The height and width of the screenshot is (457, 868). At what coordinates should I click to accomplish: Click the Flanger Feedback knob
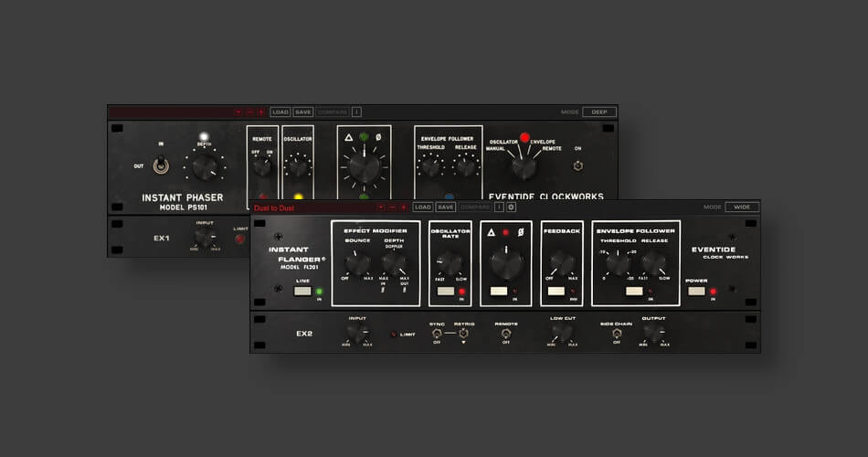(562, 264)
